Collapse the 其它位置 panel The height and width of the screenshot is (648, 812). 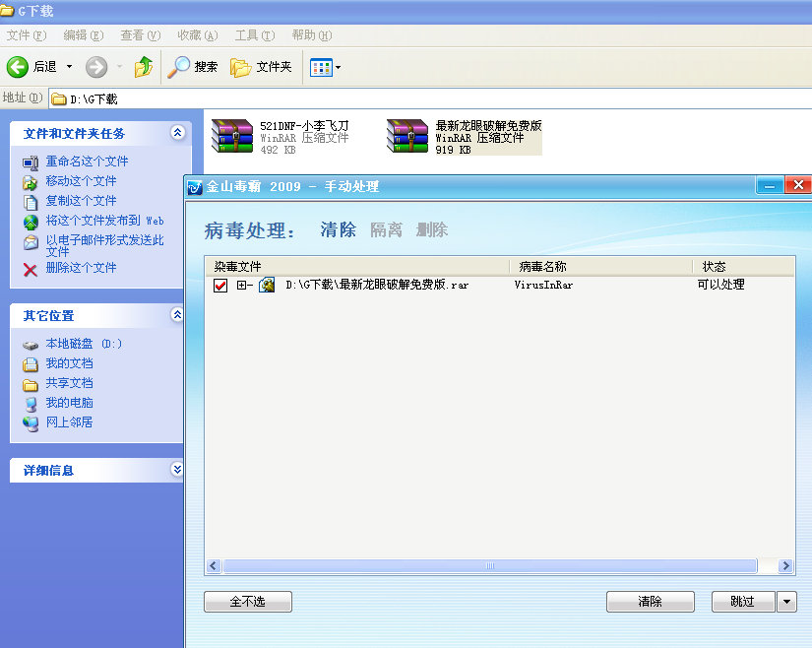[177, 314]
